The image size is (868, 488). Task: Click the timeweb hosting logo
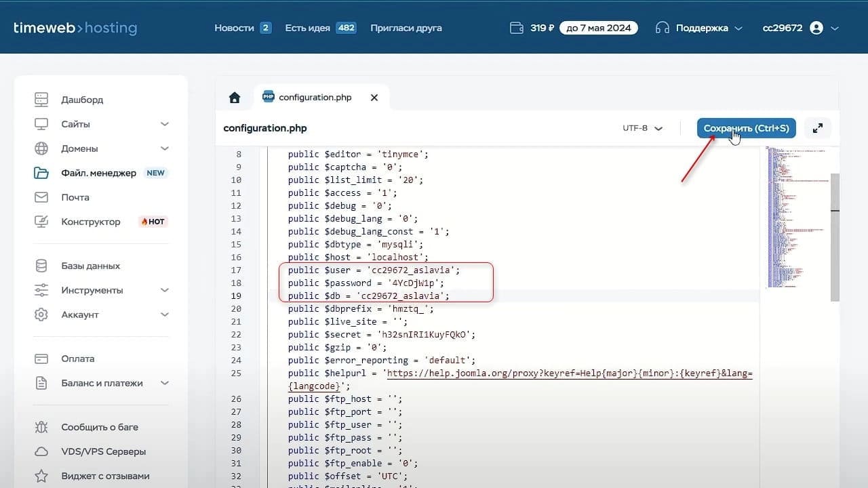point(75,28)
